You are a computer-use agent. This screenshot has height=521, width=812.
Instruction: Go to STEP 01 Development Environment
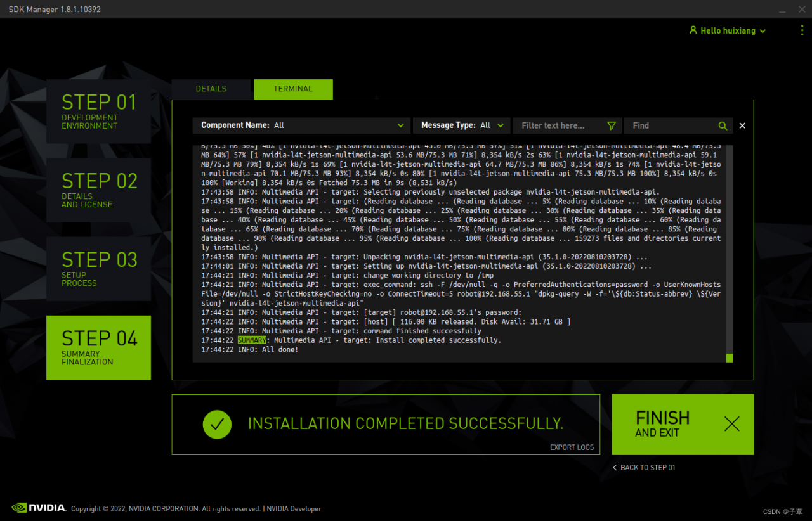(x=98, y=111)
